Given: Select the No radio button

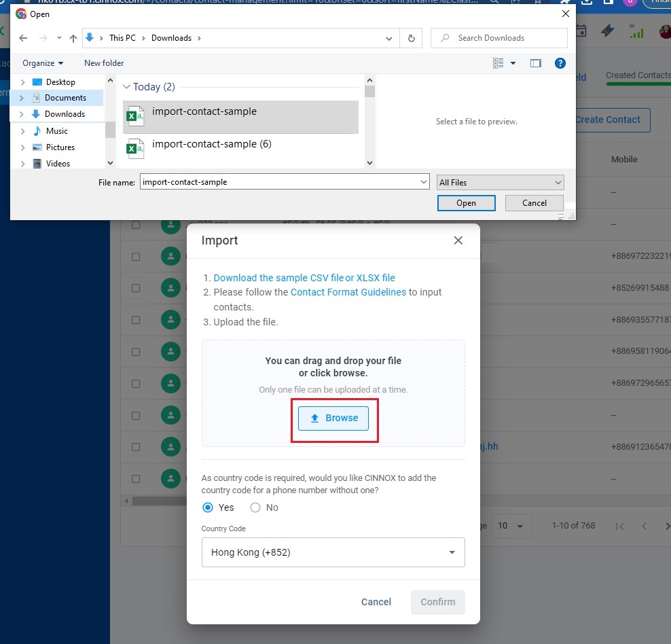Looking at the screenshot, I should pyautogui.click(x=255, y=507).
